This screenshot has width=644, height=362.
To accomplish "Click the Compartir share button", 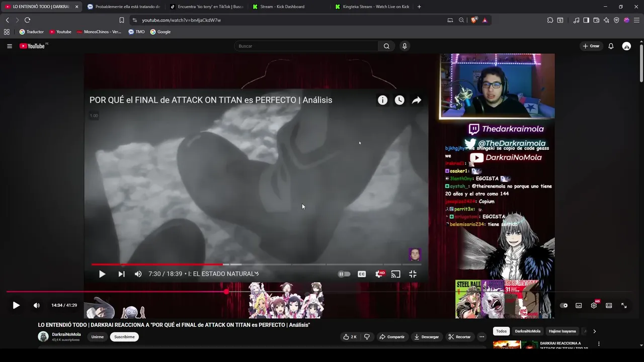I will 392,337.
